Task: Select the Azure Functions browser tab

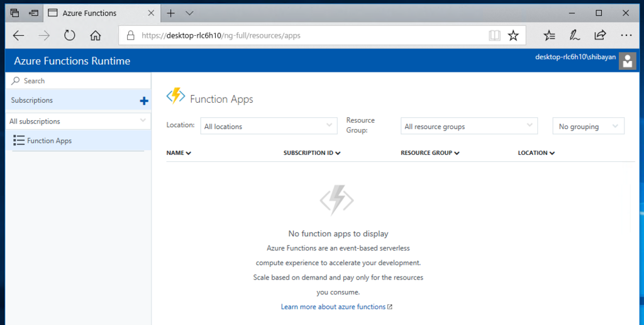Action: coord(101,13)
